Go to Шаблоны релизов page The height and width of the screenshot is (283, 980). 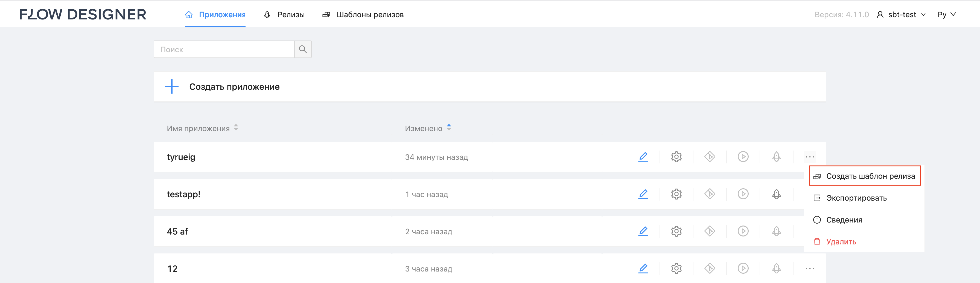tap(363, 15)
